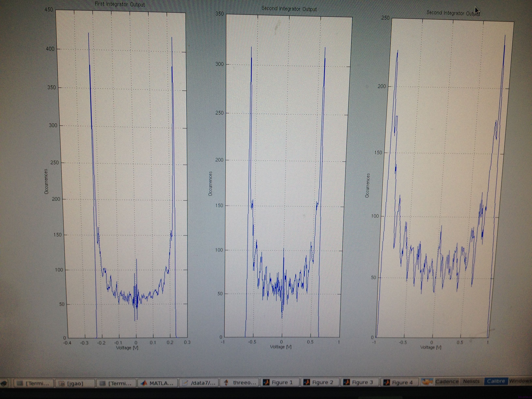
Task: Activate Figure 2 from the taskbar
Action: [320, 382]
